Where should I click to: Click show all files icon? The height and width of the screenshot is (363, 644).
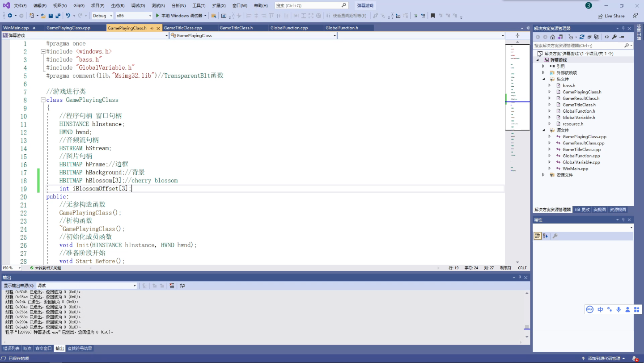point(597,37)
